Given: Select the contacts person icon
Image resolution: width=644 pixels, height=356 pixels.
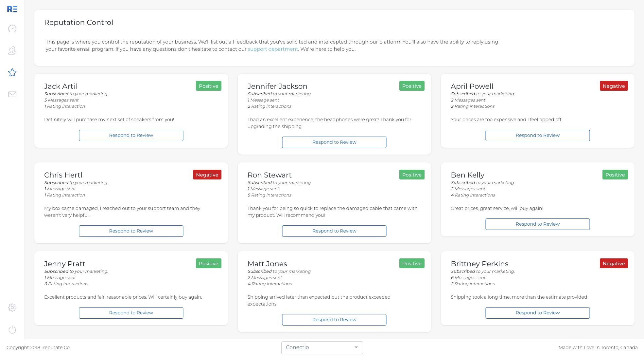Looking at the screenshot, I should click(12, 51).
